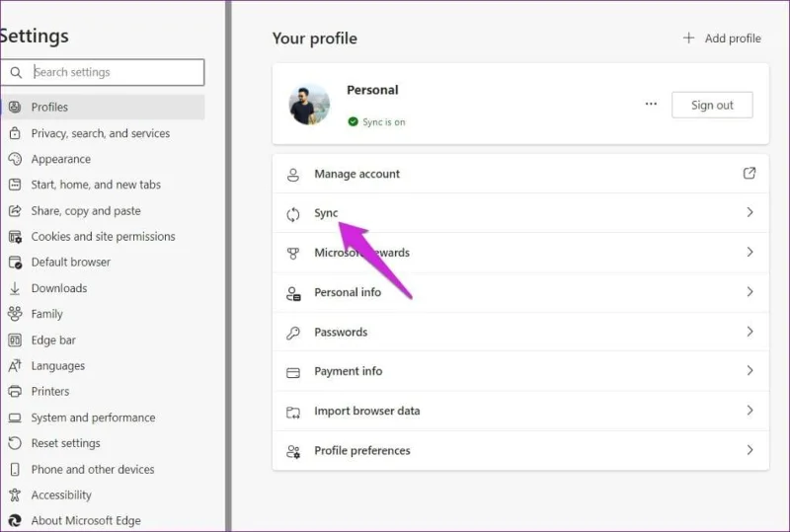Open the Sync settings row
This screenshot has height=532, width=790.
pyautogui.click(x=520, y=212)
